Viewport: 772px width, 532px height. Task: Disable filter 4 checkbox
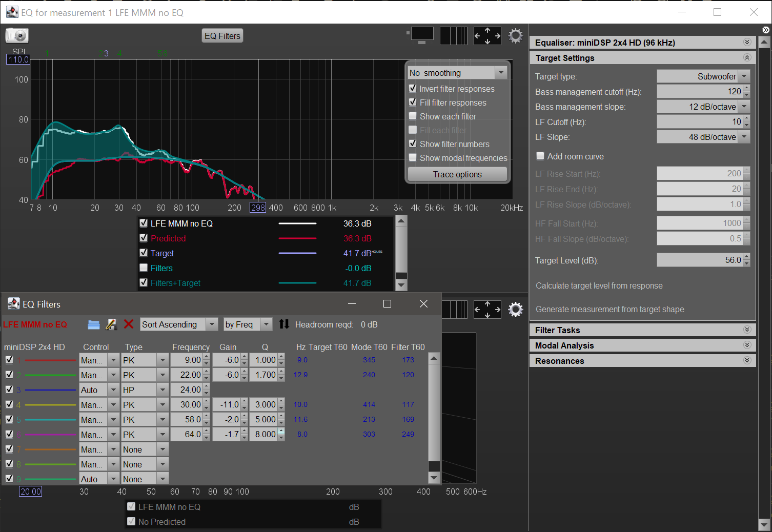9,404
